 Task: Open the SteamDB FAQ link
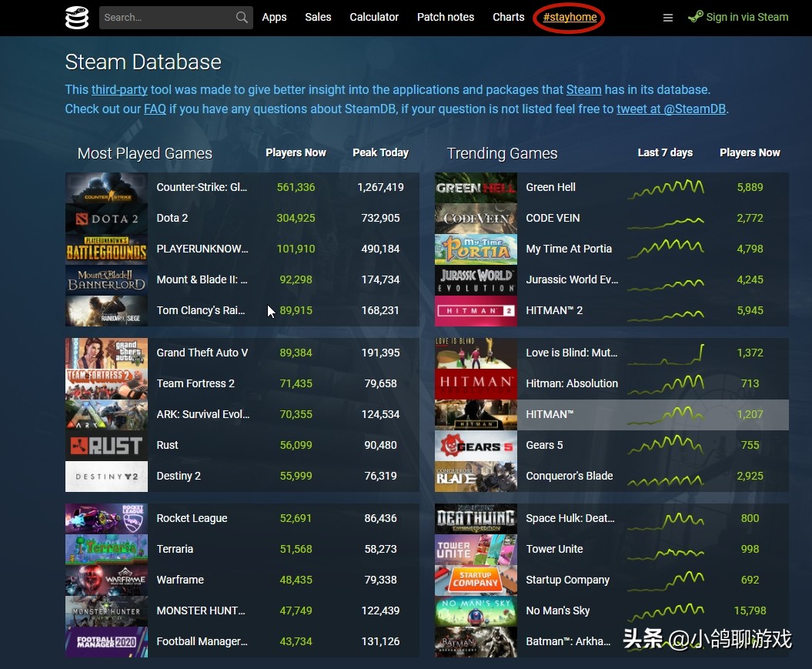(155, 109)
